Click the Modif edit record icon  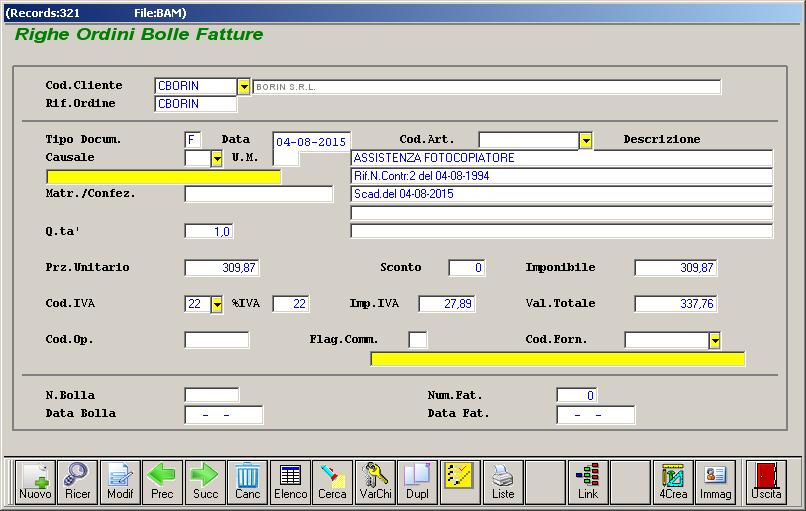click(120, 482)
